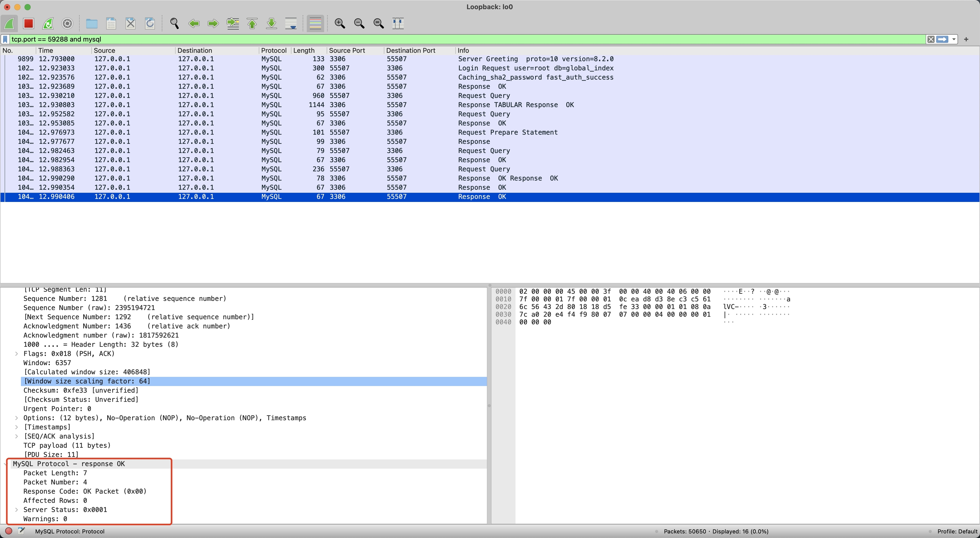Apply the display filter arrow button
Viewport: 980px width, 538px height.
(942, 39)
